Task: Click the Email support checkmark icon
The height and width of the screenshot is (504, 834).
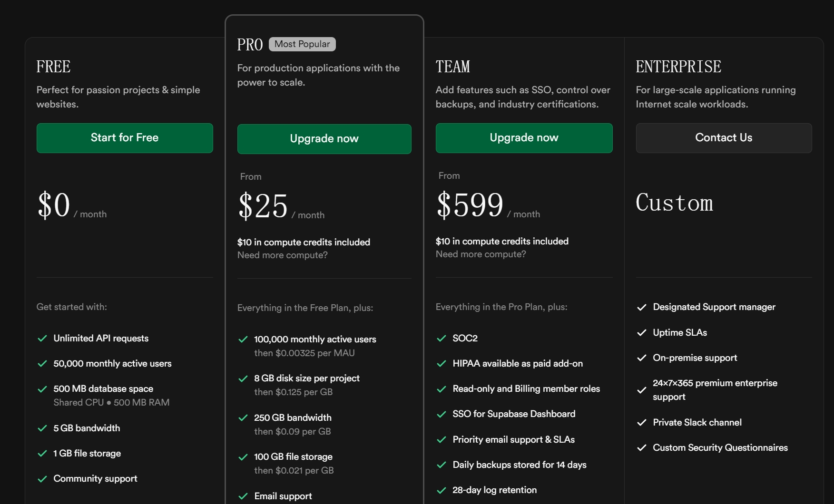Action: (243, 496)
